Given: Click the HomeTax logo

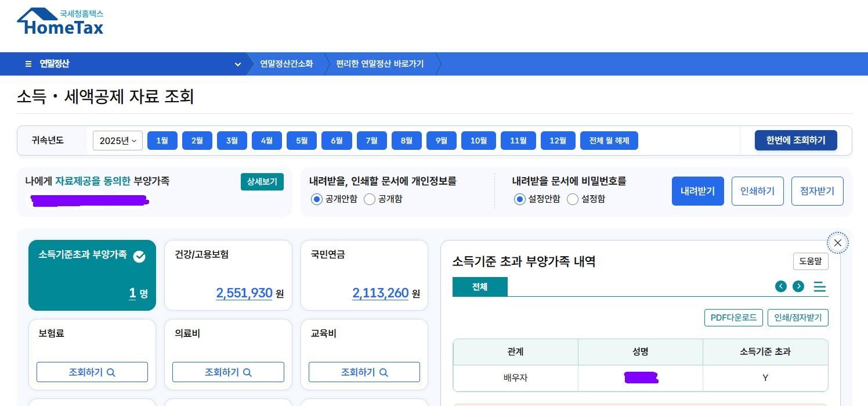Looking at the screenshot, I should click(x=60, y=21).
